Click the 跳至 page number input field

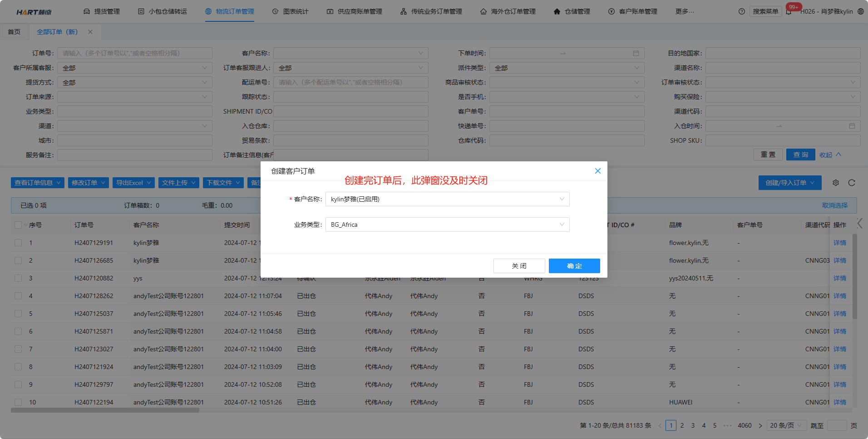pyautogui.click(x=837, y=425)
